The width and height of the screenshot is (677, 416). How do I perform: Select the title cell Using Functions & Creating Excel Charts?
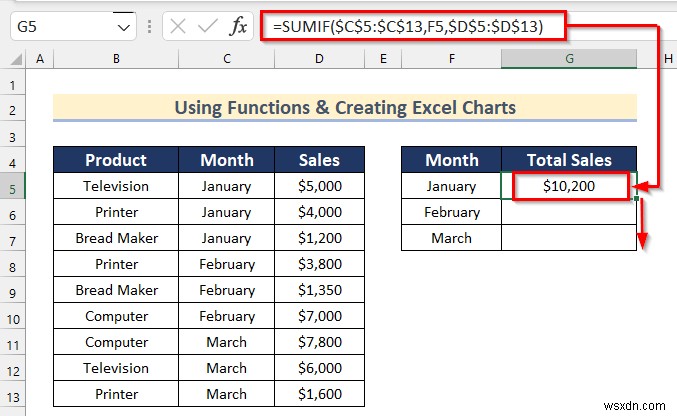click(345, 108)
